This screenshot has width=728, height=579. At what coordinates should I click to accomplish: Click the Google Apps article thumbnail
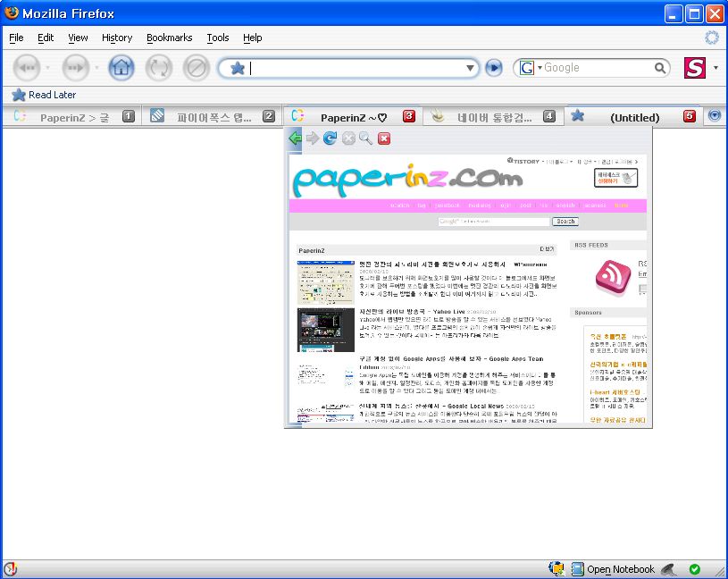tap(326, 375)
